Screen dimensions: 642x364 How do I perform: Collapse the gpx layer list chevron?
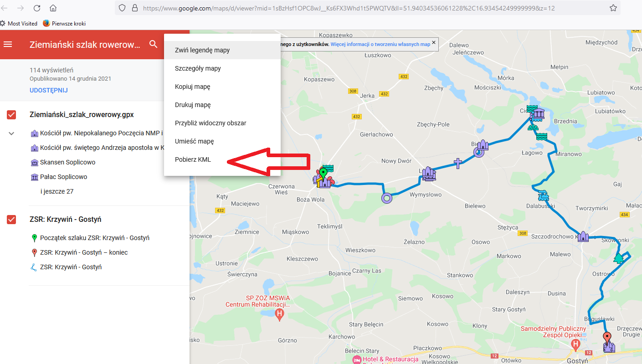coord(12,133)
